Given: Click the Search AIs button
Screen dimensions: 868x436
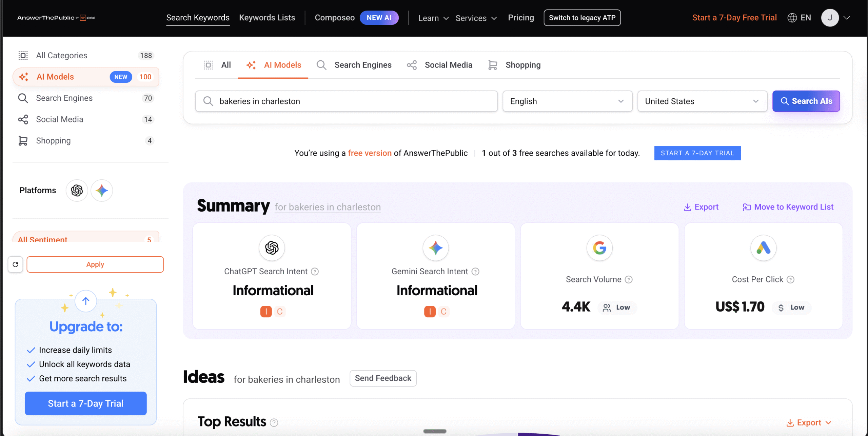Looking at the screenshot, I should 806,101.
